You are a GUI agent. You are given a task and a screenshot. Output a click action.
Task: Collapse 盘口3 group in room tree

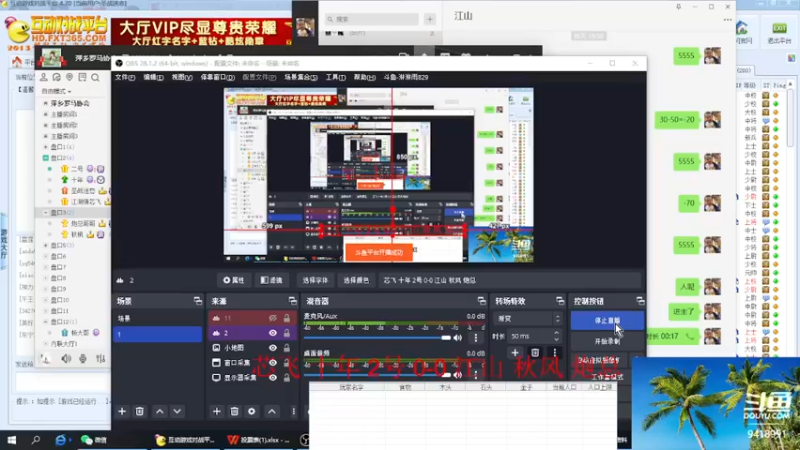click(45, 212)
